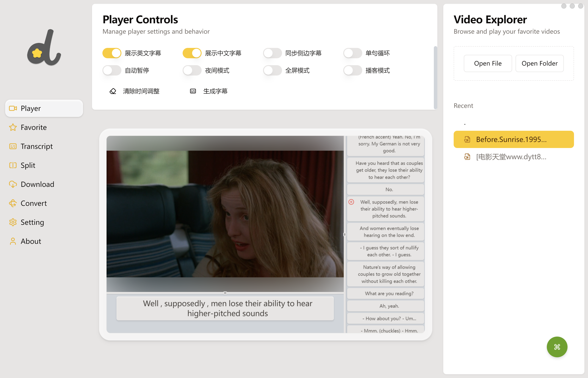Click the Favorite star icon

[13, 127]
